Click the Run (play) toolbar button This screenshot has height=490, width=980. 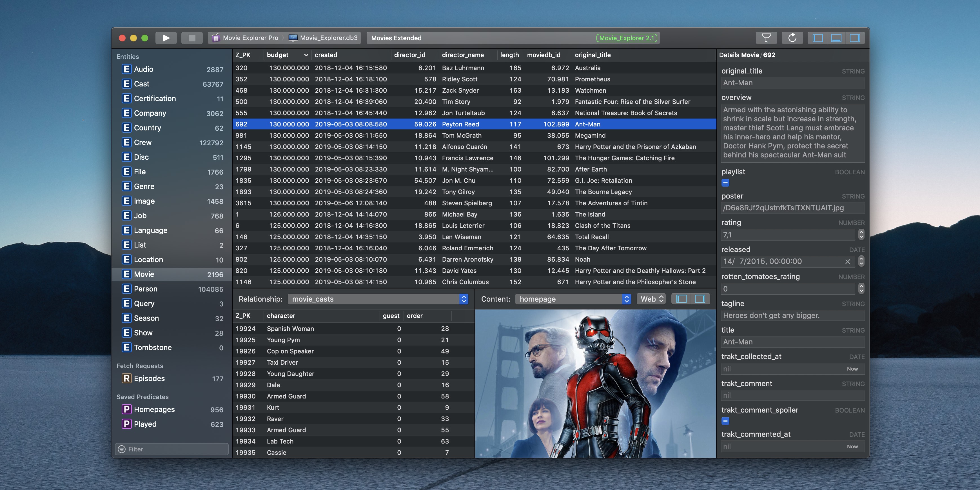click(x=166, y=38)
